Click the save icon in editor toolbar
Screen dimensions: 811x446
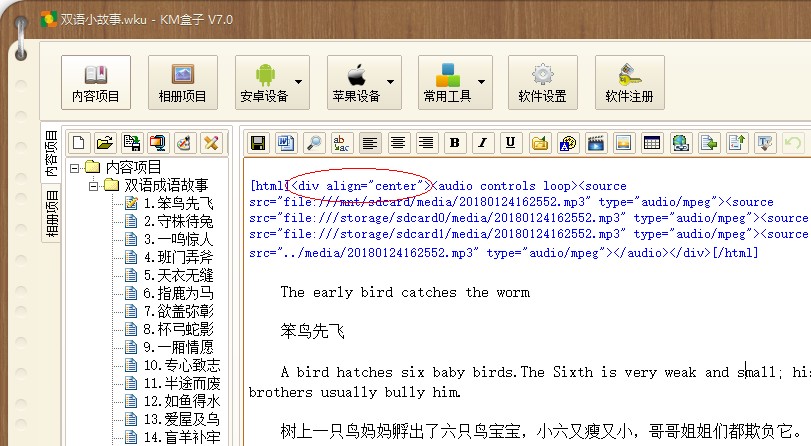tap(258, 143)
